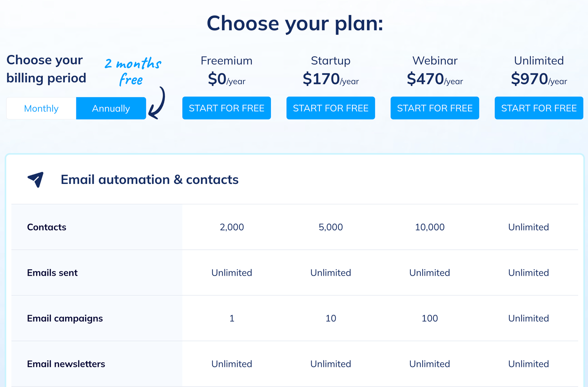The height and width of the screenshot is (387, 588).
Task: Start the Unlimited plan for free
Action: click(x=539, y=108)
